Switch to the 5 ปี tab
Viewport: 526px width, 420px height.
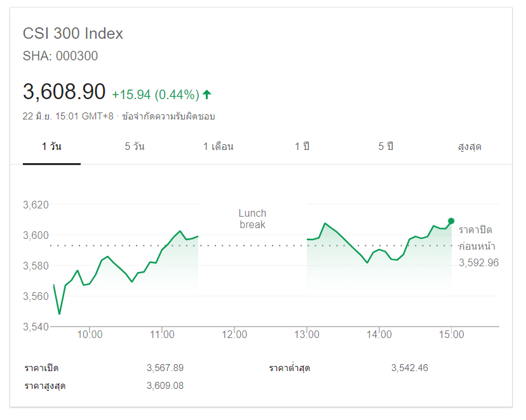[x=386, y=147]
